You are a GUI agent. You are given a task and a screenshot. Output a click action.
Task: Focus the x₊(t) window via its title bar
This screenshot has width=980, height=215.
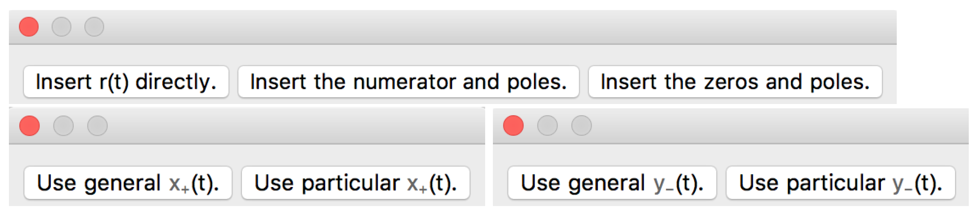coord(290,126)
